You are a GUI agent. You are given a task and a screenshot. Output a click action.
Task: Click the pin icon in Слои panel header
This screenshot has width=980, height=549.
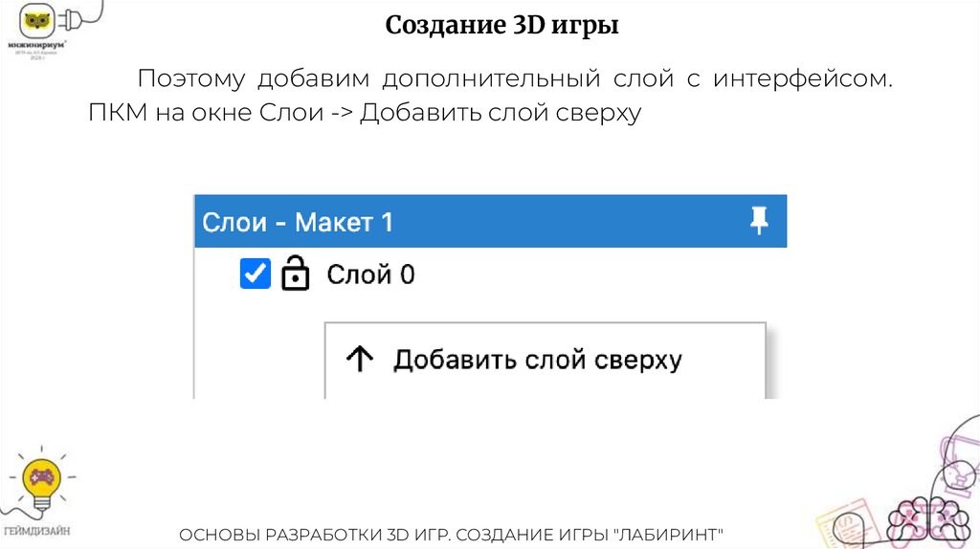tap(759, 222)
